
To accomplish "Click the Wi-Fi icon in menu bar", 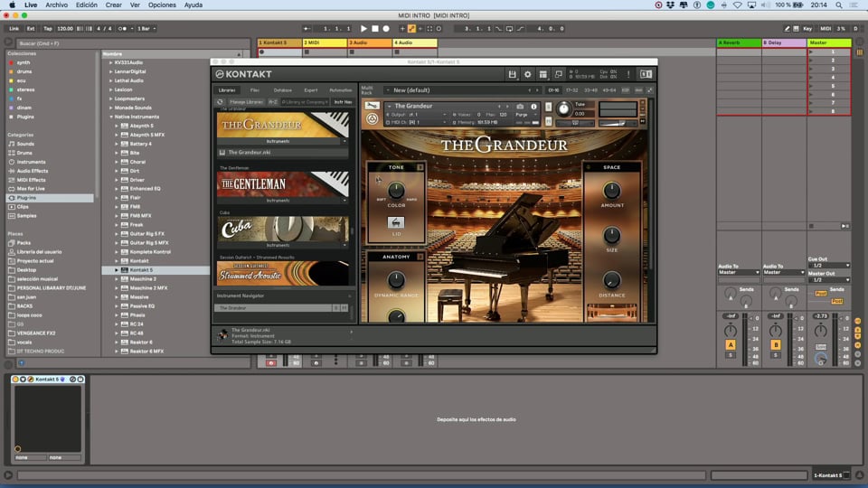I will pyautogui.click(x=738, y=5).
